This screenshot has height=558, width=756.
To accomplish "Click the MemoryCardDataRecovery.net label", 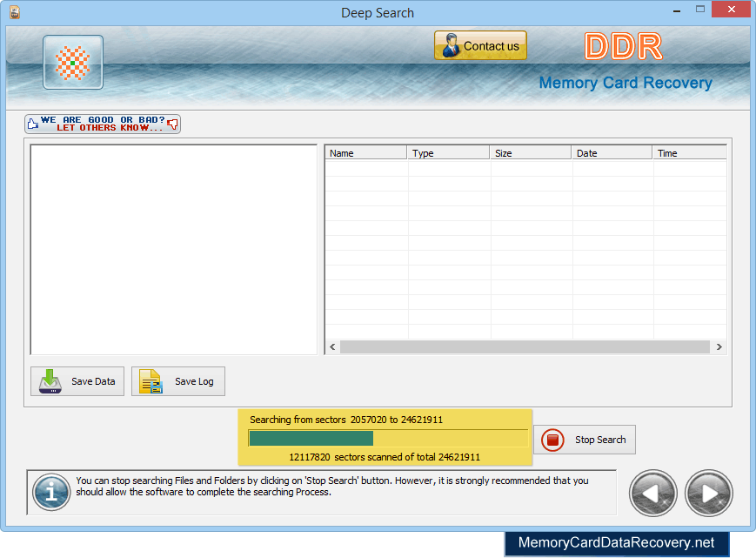I will click(x=616, y=542).
